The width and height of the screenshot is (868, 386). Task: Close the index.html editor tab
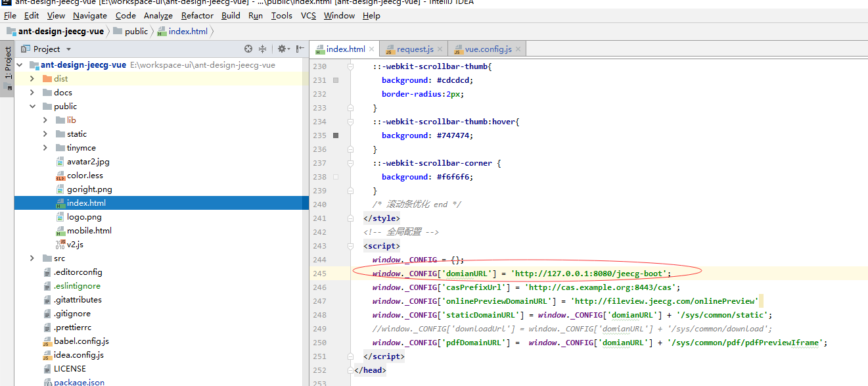coord(371,49)
